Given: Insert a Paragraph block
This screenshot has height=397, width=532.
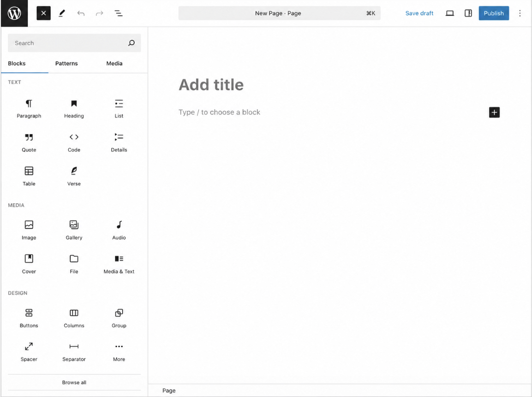Looking at the screenshot, I should (x=29, y=109).
